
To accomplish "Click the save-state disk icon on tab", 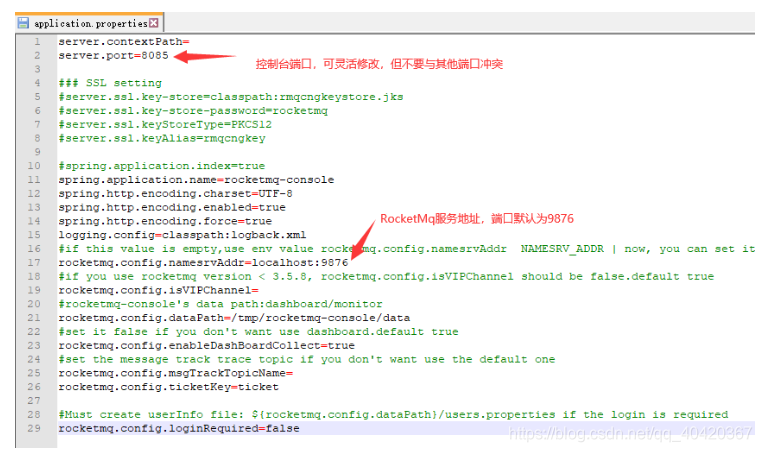I will point(23,23).
